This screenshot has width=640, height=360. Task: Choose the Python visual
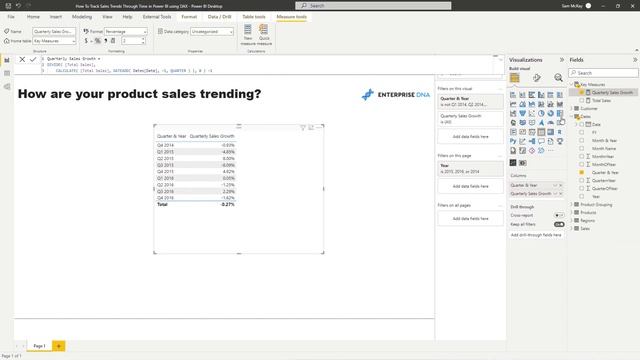(x=513, y=141)
